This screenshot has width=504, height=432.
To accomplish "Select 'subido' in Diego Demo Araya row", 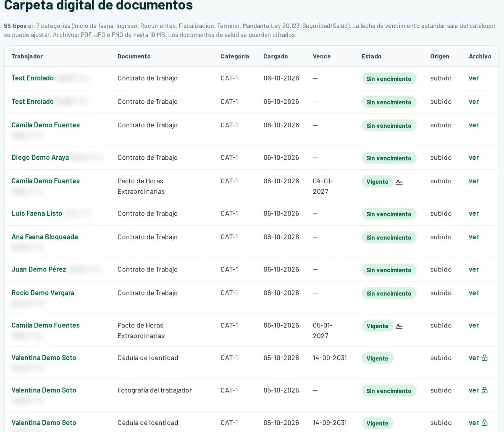I will (x=441, y=158).
